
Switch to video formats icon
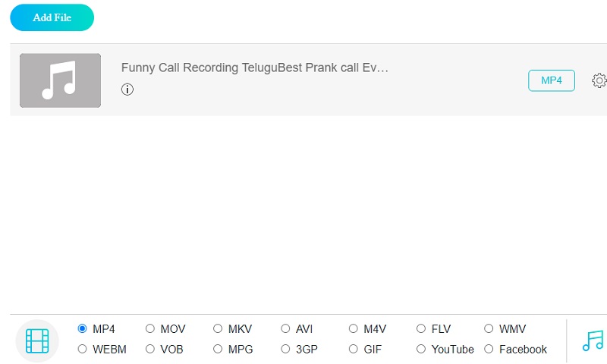click(x=37, y=340)
